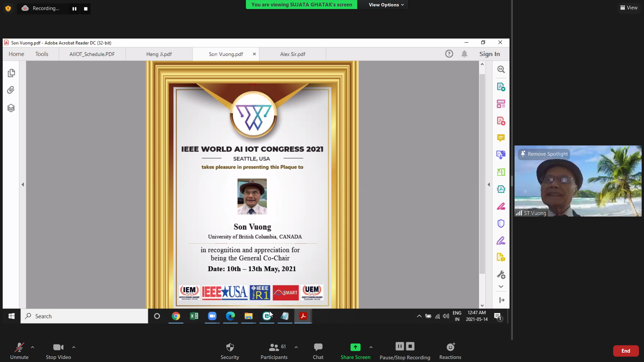Click the document vertical scrollbar
Screen dimensions: 644x362
(482, 174)
